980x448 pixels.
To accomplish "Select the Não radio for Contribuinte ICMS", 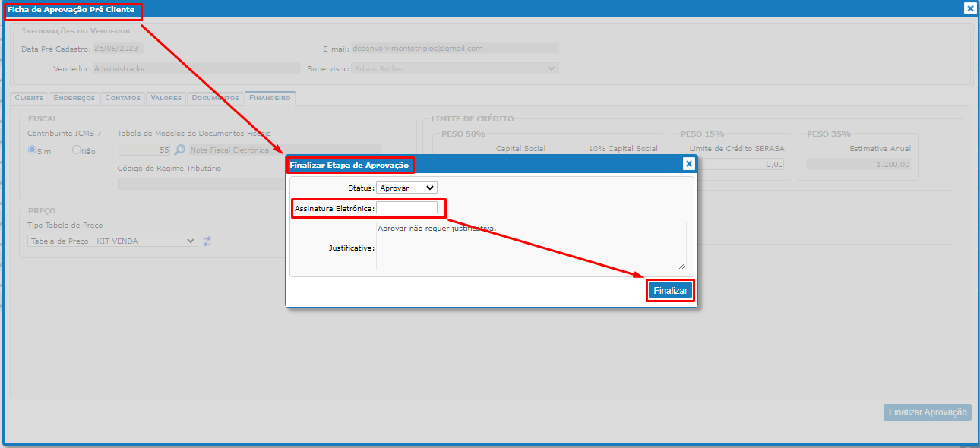I will click(x=77, y=150).
